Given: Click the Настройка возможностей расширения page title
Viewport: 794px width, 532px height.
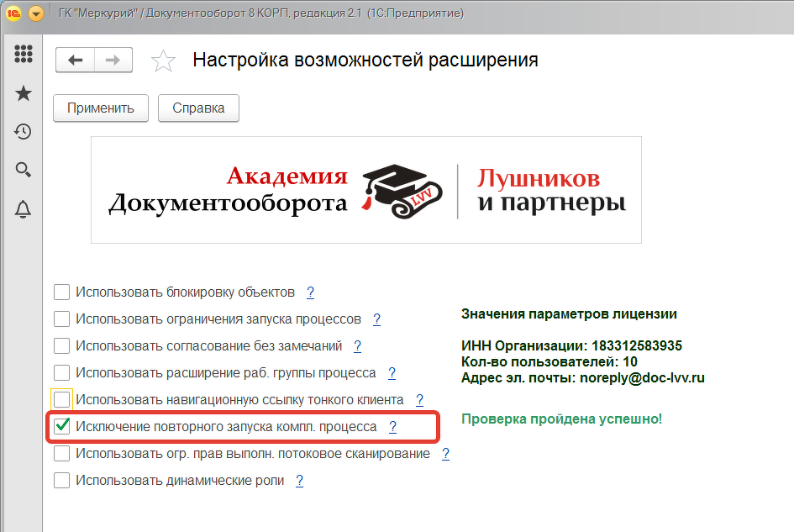Looking at the screenshot, I should coord(365,61).
